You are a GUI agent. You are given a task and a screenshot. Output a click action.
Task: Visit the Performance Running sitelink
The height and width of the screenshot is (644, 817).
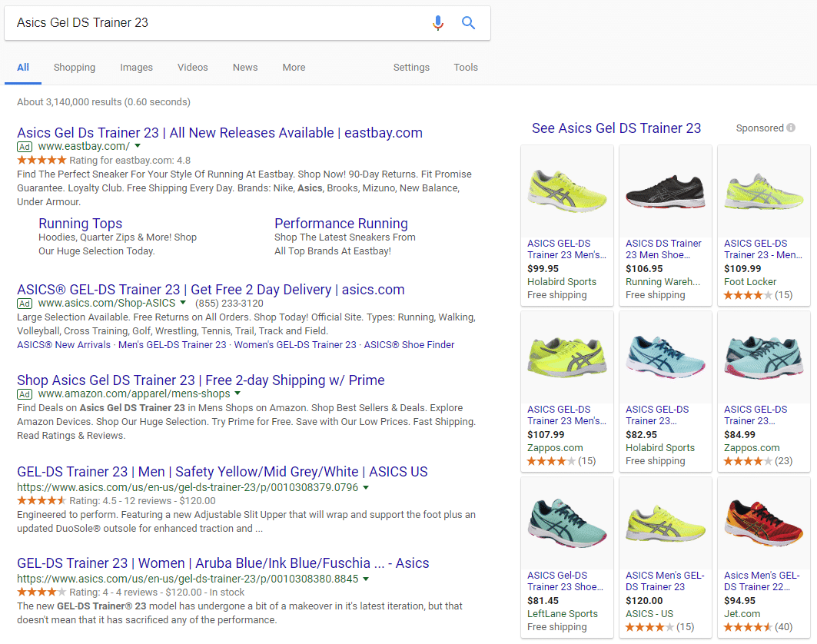340,224
